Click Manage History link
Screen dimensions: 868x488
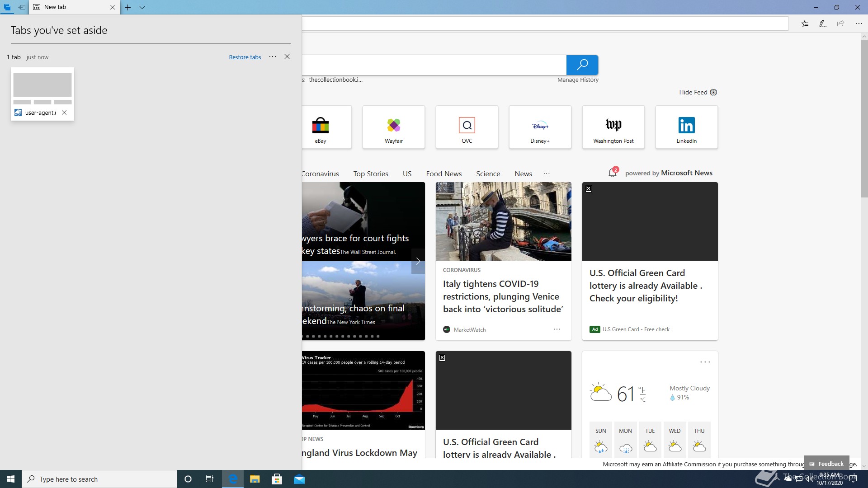tap(578, 80)
